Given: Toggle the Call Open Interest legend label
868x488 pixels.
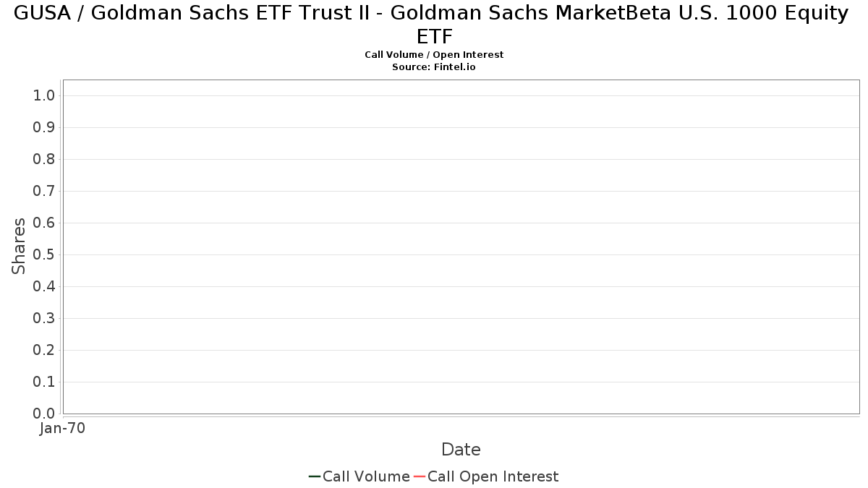Looking at the screenshot, I should coord(493,476).
